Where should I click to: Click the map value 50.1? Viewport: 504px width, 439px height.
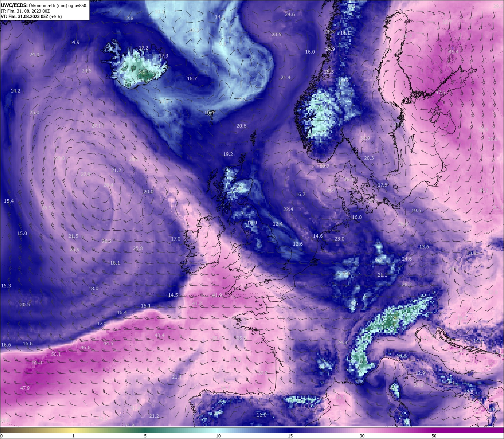(x=56, y=354)
